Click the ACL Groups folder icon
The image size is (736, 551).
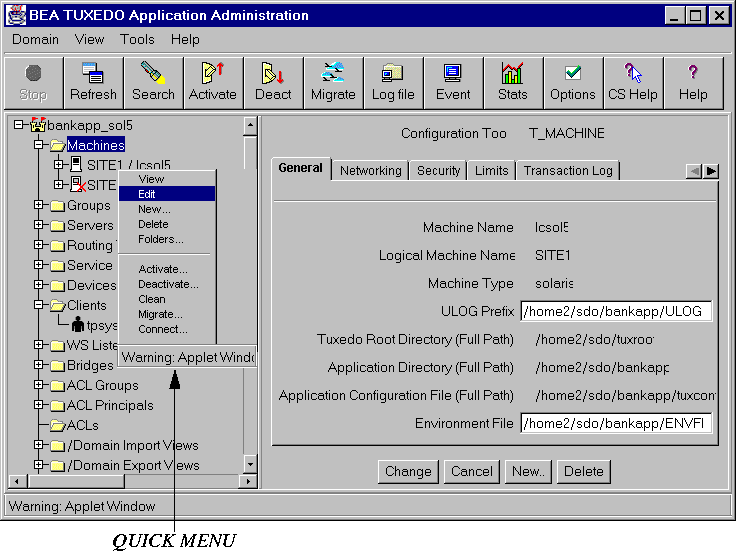coord(58,385)
